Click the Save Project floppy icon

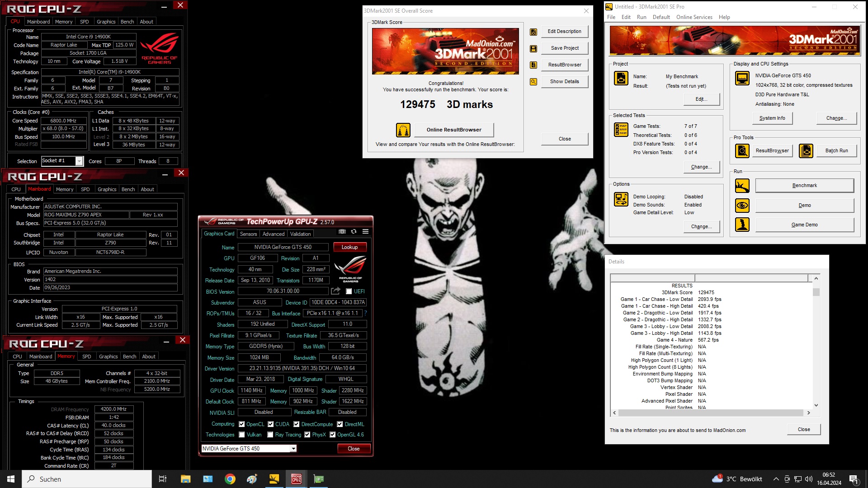(x=533, y=48)
